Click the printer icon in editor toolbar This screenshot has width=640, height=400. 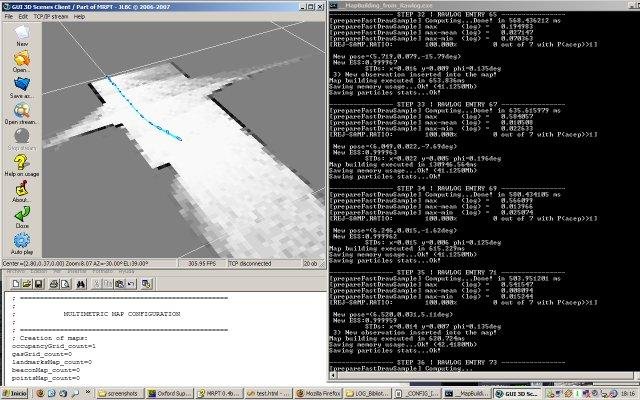coord(53,284)
